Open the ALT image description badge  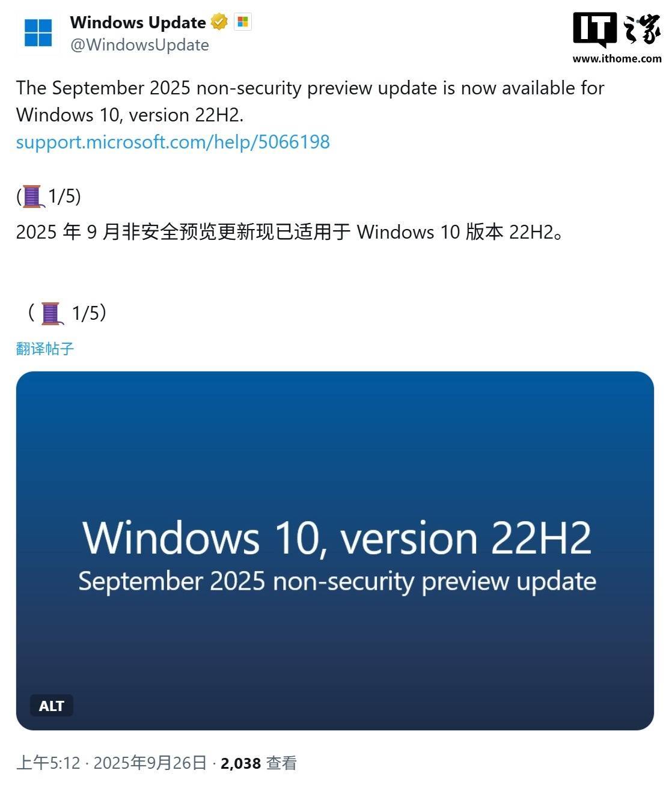click(x=52, y=706)
